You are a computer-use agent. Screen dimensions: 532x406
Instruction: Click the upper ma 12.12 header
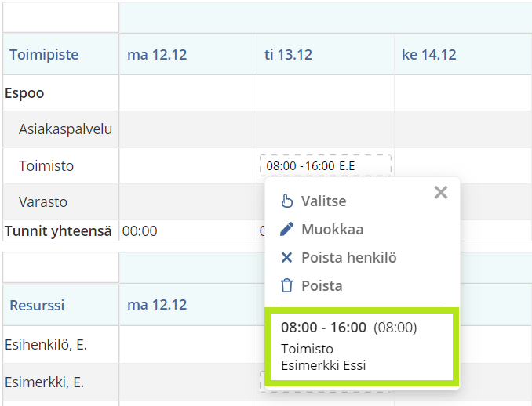coord(157,55)
